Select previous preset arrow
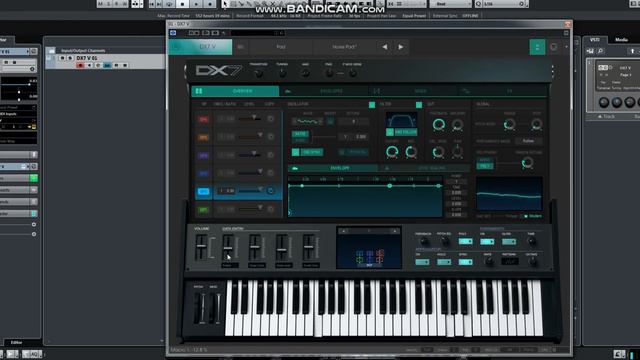 (384, 47)
